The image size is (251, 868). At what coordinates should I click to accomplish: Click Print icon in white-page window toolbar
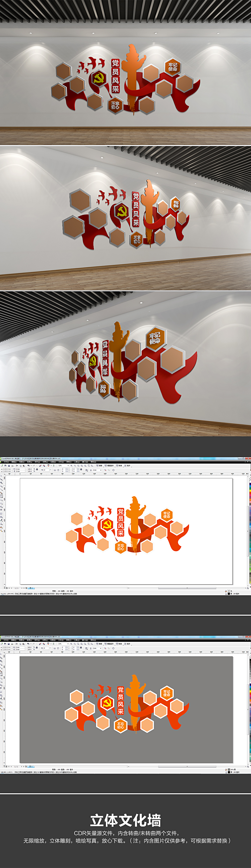(13, 465)
